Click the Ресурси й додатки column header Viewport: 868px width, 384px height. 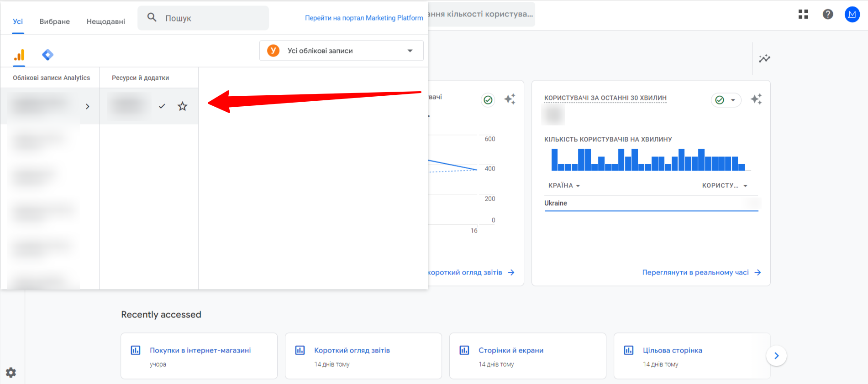[140, 78]
